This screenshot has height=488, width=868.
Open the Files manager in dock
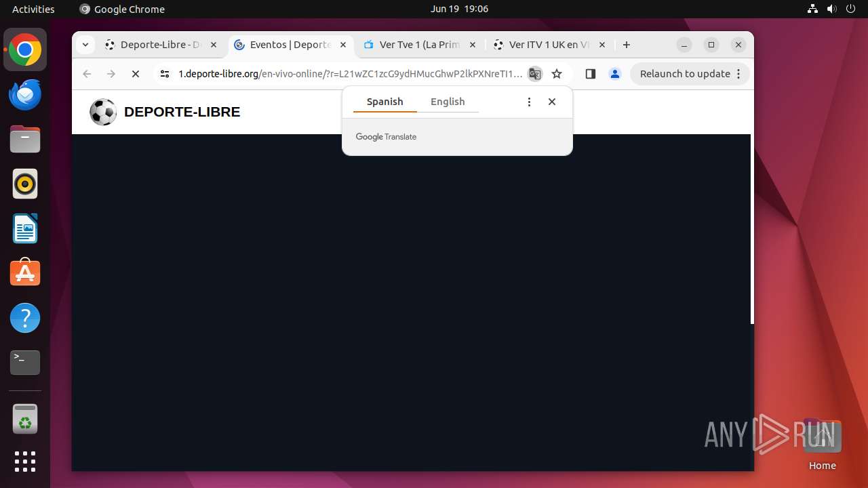[25, 140]
